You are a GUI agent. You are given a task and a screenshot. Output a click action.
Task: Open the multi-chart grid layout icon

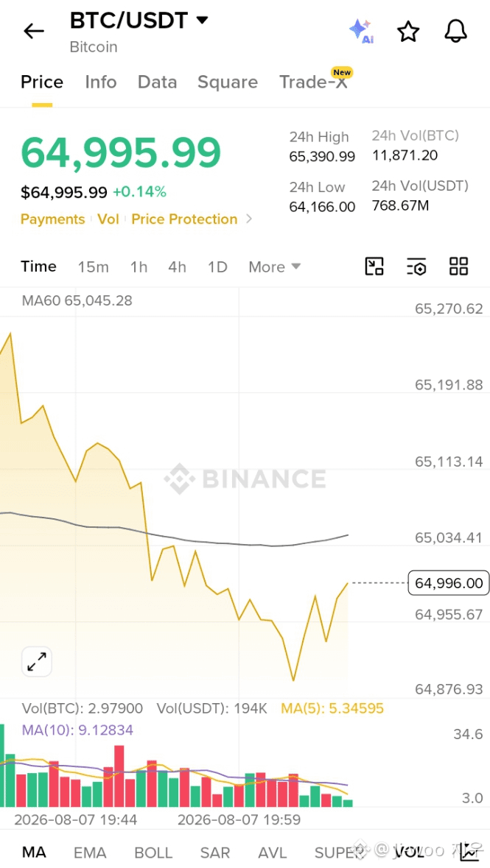458,267
